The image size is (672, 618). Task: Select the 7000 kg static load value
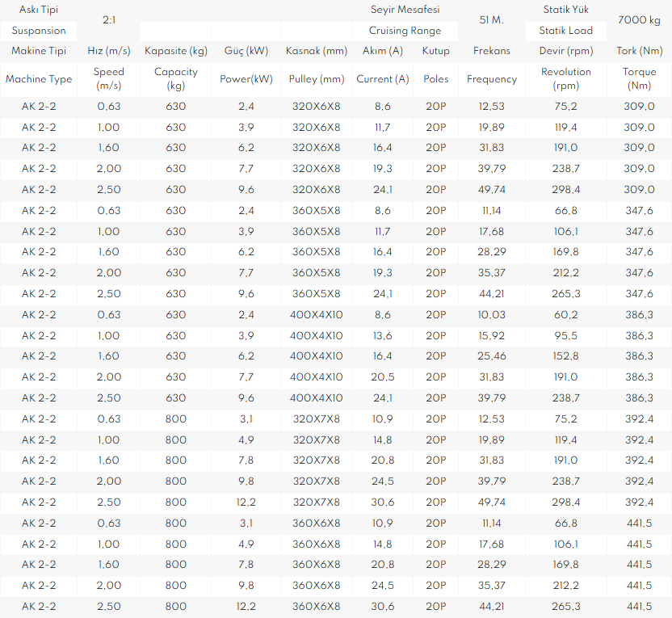tap(639, 20)
